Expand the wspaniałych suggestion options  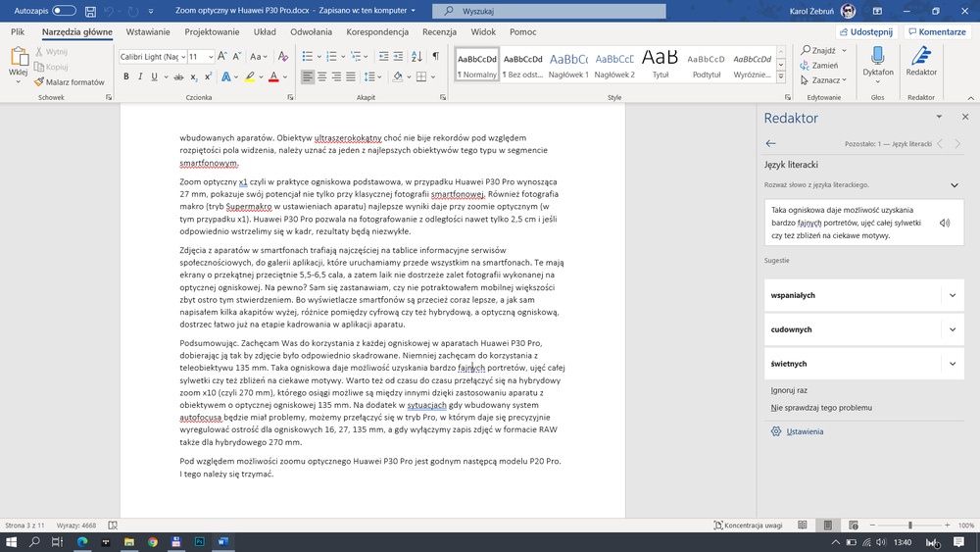pos(953,295)
